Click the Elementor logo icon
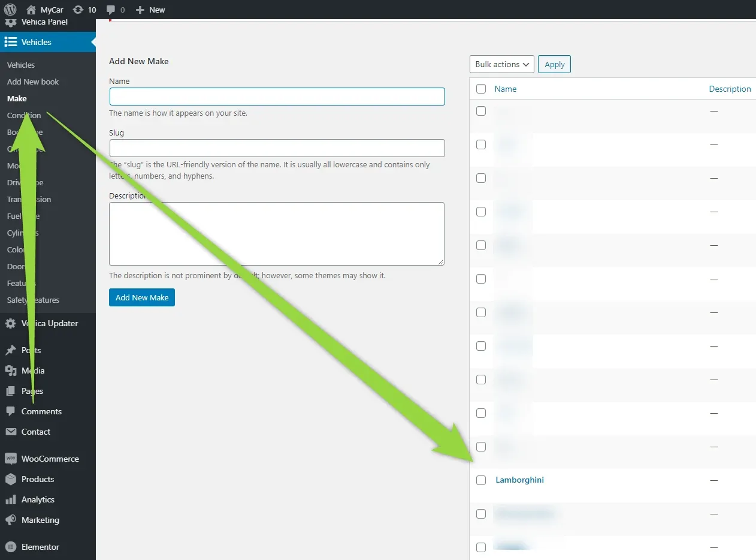756x560 pixels. 10,547
